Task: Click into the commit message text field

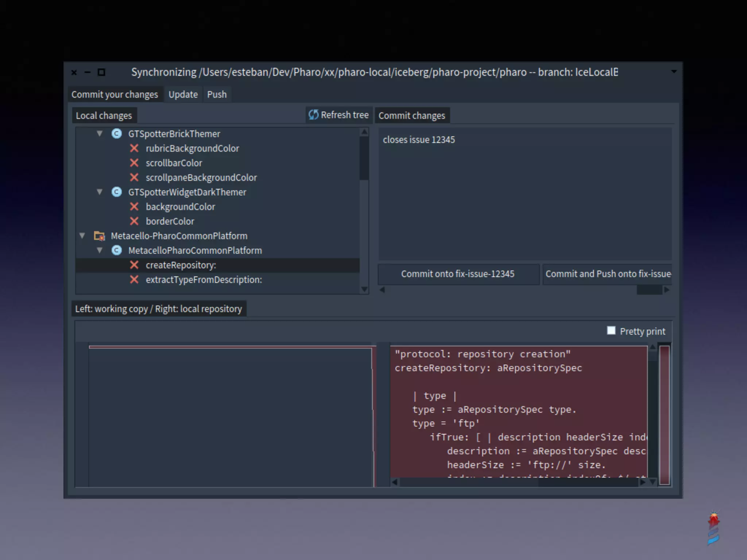Action: click(x=525, y=193)
